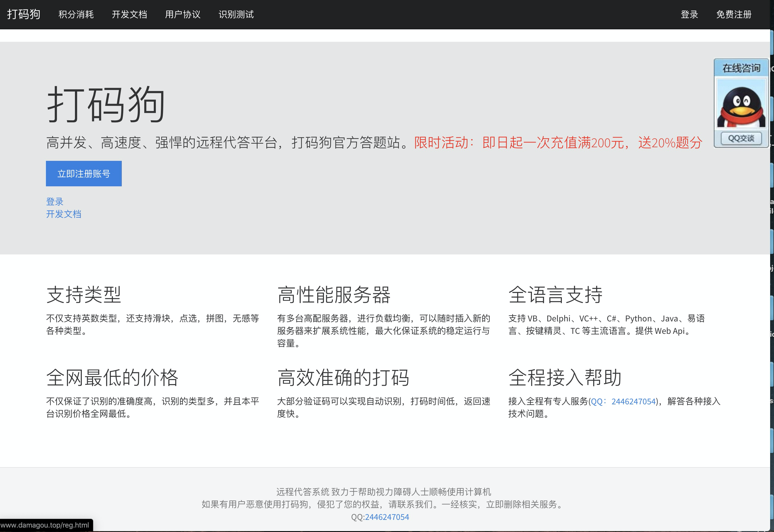Viewport: 774px width, 532px height.
Task: Select 识别测试 in the navigation bar
Action: point(236,14)
